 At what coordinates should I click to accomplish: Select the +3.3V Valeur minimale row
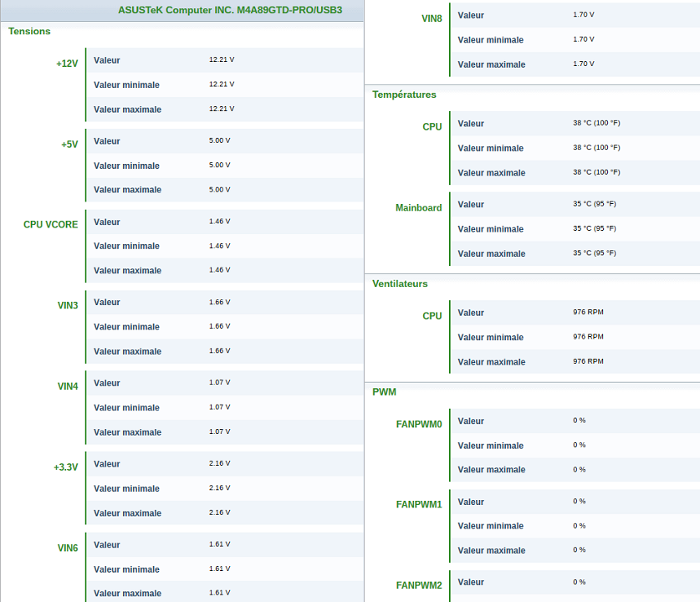225,487
